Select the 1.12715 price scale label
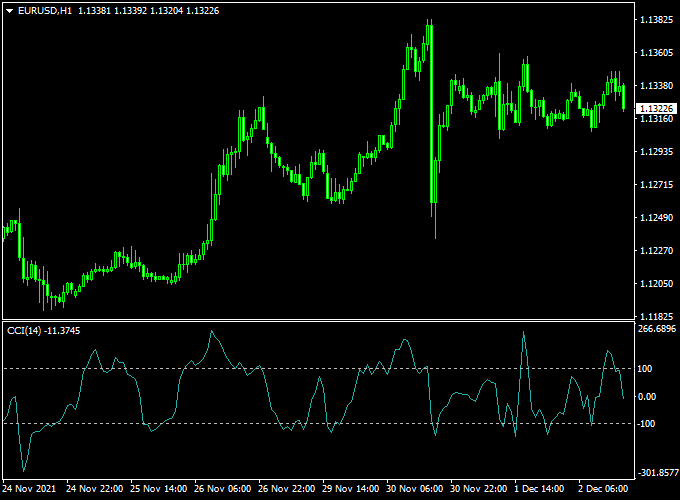The height and width of the screenshot is (500, 680). [x=657, y=185]
